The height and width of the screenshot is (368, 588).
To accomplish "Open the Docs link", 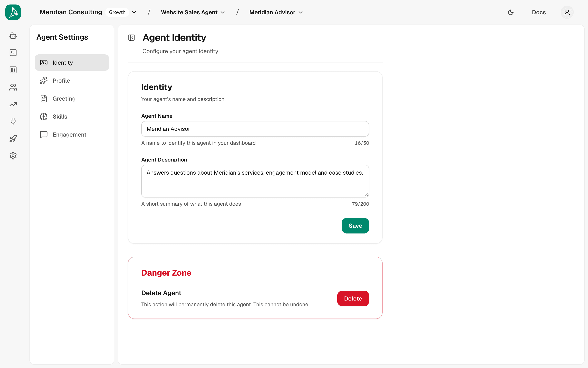I will click(x=539, y=12).
